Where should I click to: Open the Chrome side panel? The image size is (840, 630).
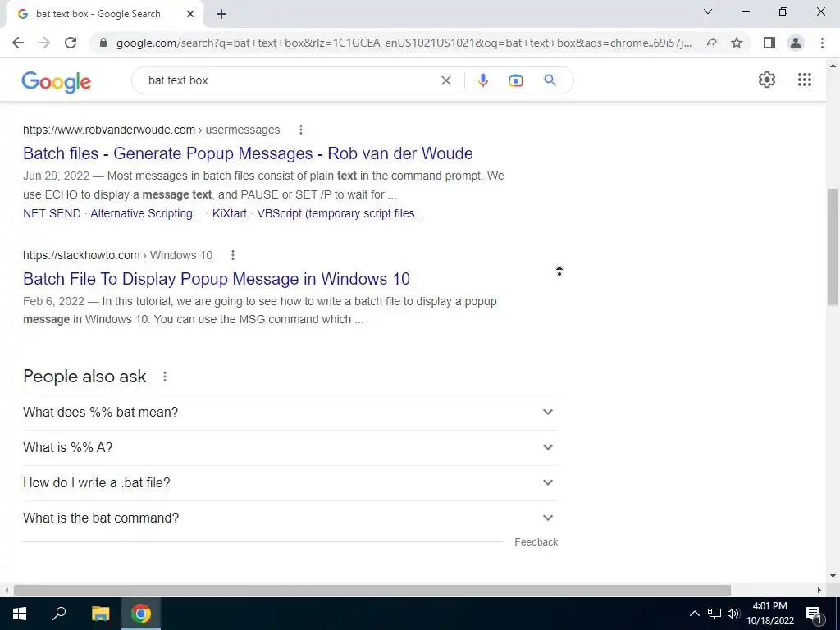769,43
